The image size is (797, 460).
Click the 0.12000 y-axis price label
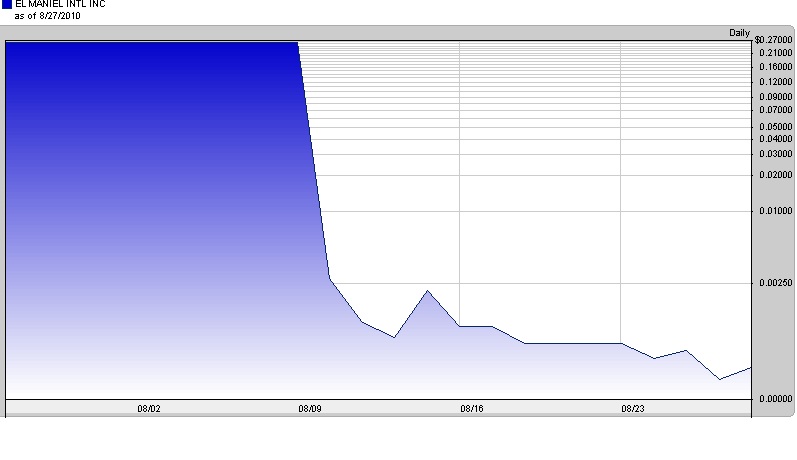(775, 81)
